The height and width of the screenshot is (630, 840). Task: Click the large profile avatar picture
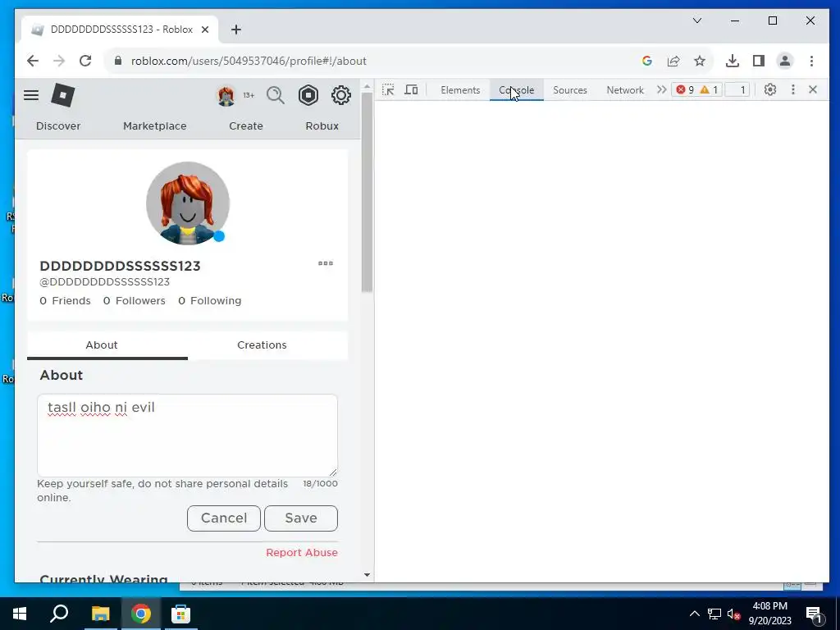(188, 203)
